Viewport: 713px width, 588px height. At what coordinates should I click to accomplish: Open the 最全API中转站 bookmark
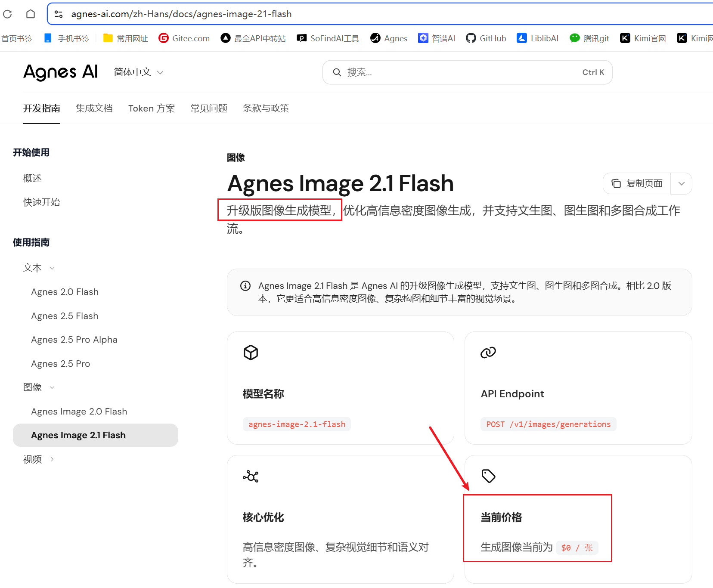(253, 38)
